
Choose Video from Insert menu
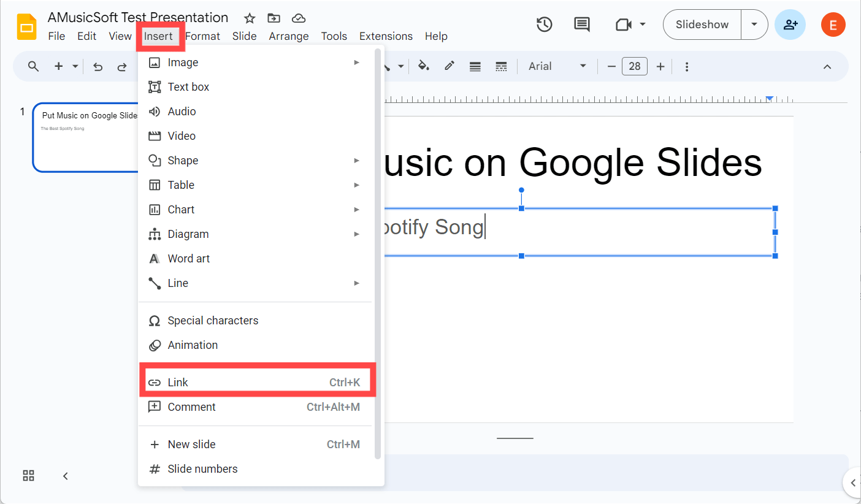pos(255,136)
